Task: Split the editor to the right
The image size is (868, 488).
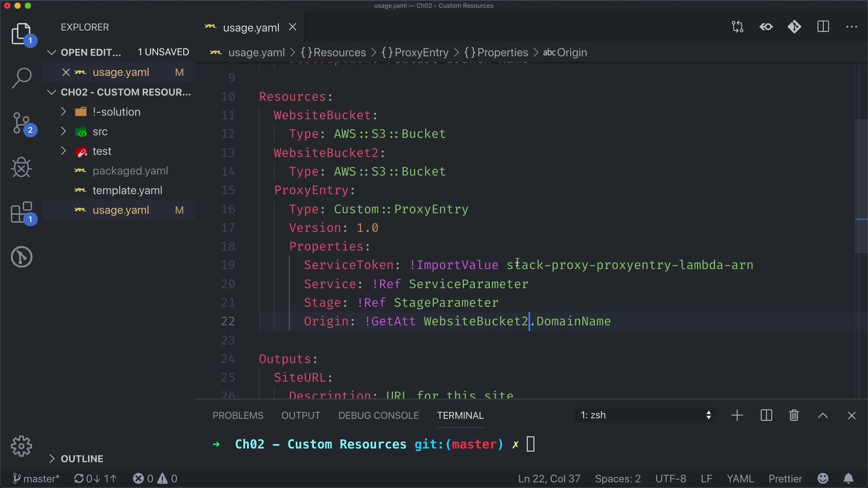Action: pos(823,27)
